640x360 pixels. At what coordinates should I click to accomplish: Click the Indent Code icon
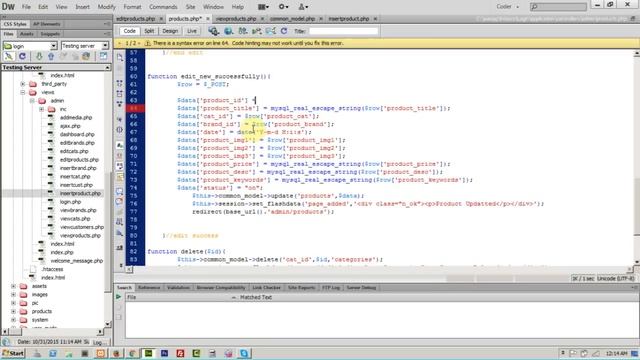[120, 247]
